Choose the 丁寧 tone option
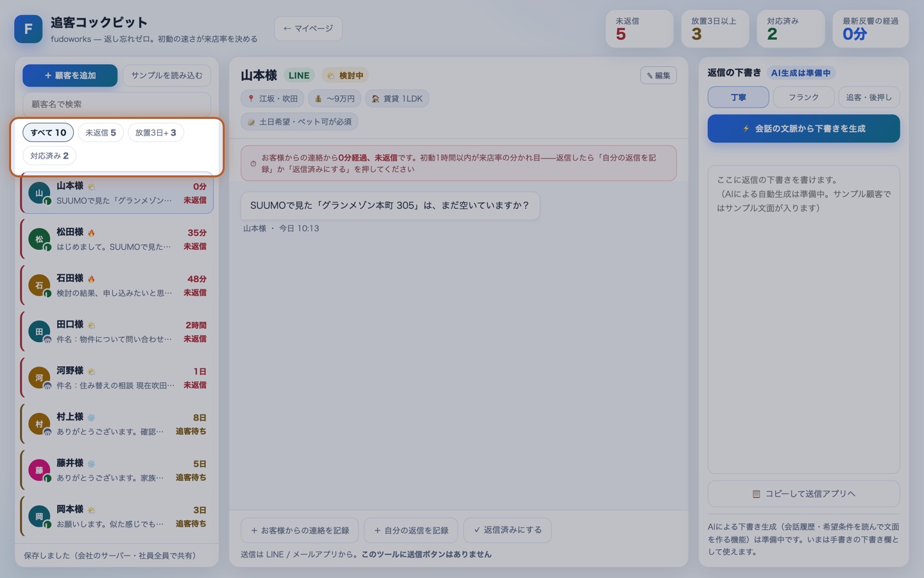The height and width of the screenshot is (578, 924). point(738,97)
